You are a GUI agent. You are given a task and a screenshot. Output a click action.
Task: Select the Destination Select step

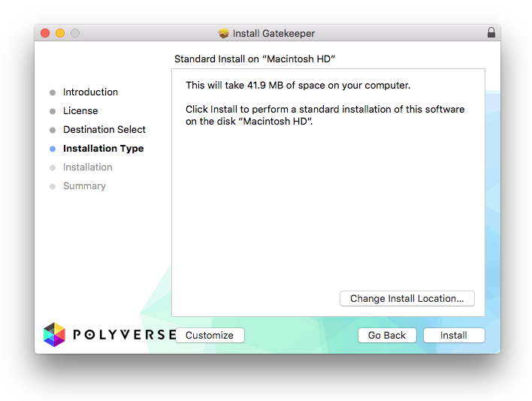pyautogui.click(x=104, y=129)
